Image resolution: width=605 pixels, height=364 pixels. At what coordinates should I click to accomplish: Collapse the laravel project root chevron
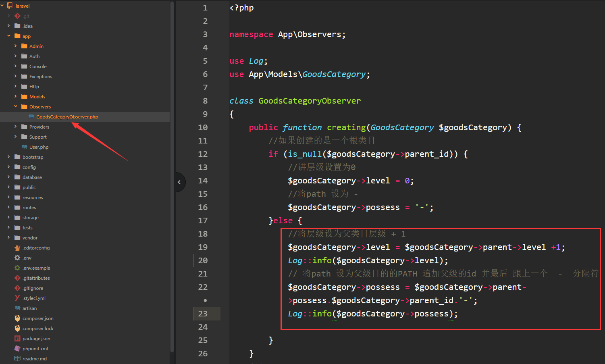[x=2, y=6]
